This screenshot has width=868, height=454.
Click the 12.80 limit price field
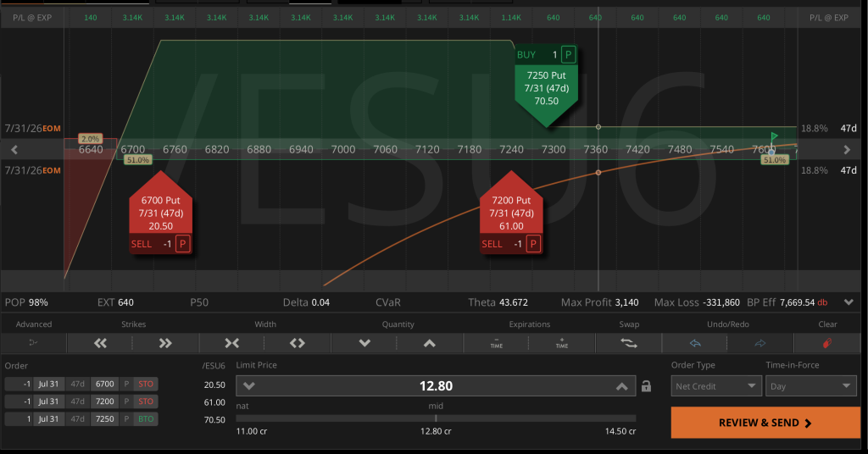click(436, 386)
